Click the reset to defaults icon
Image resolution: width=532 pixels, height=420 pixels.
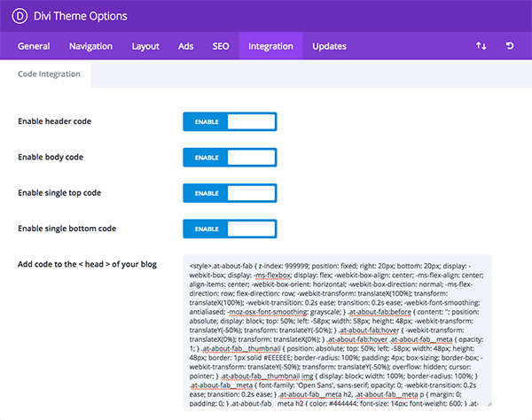pyautogui.click(x=510, y=46)
